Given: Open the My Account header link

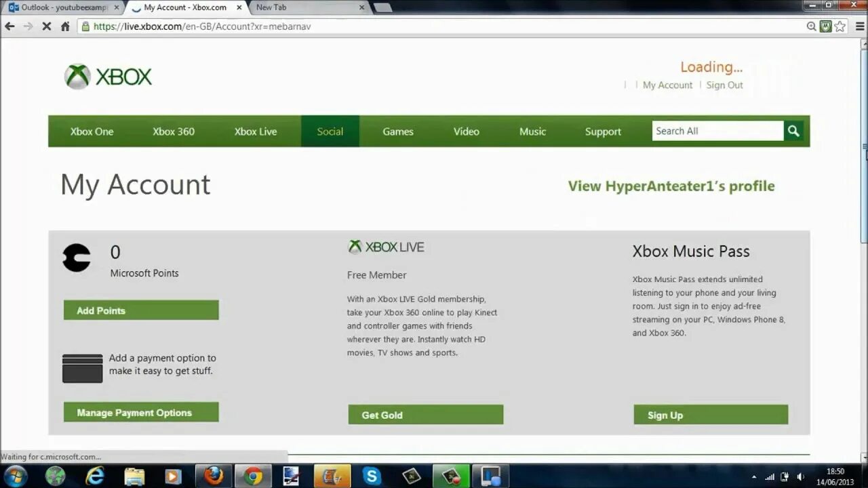Looking at the screenshot, I should [667, 85].
